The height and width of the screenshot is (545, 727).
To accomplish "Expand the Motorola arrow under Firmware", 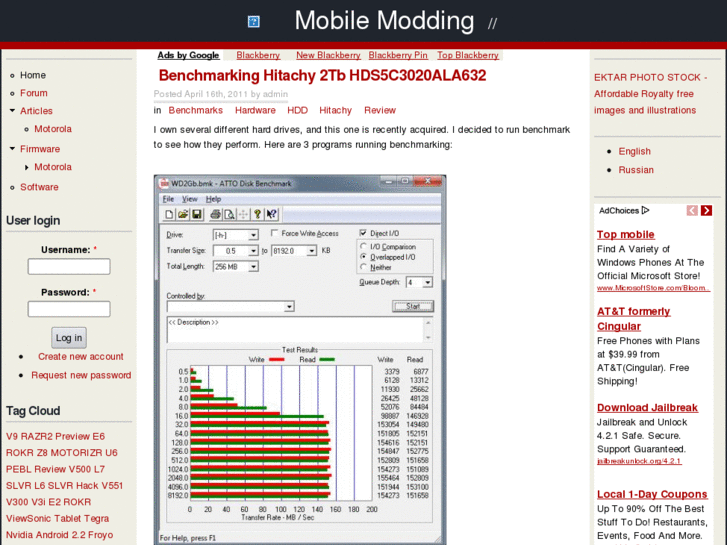I will [x=26, y=167].
